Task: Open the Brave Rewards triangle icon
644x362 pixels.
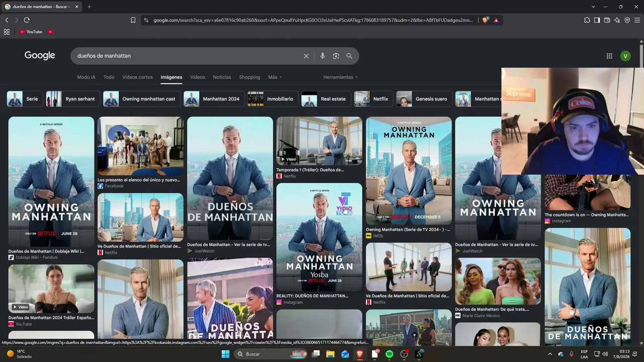Action: [496, 20]
